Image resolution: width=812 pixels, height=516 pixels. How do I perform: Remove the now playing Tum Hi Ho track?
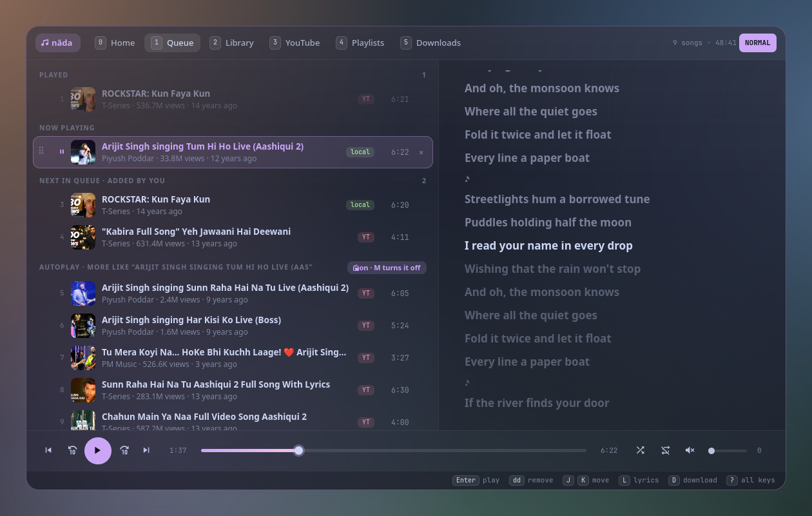click(421, 152)
